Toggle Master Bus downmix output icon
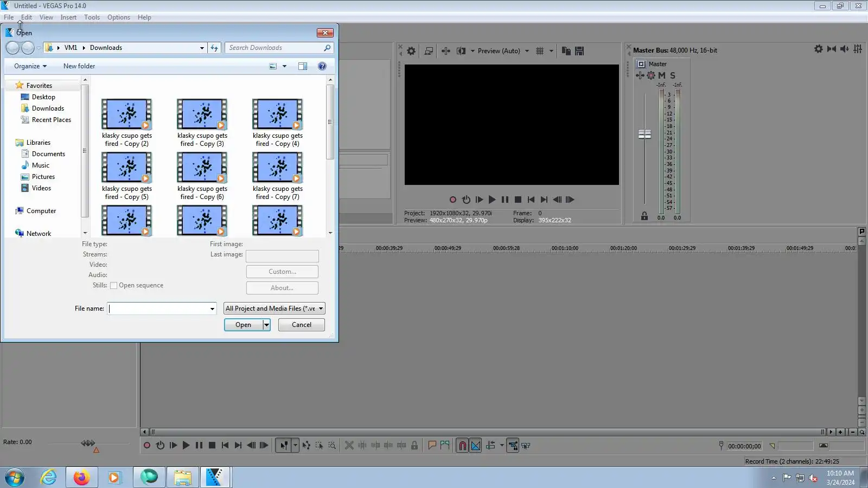 click(x=832, y=49)
